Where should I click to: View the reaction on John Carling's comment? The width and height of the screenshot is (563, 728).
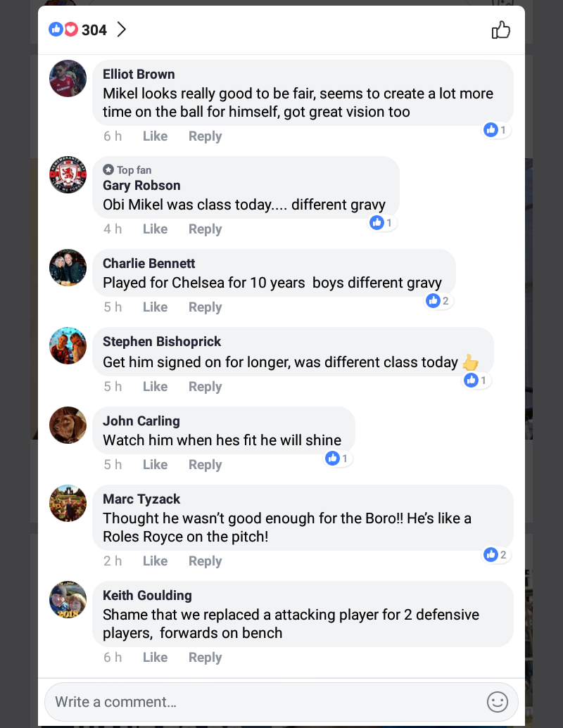point(338,459)
